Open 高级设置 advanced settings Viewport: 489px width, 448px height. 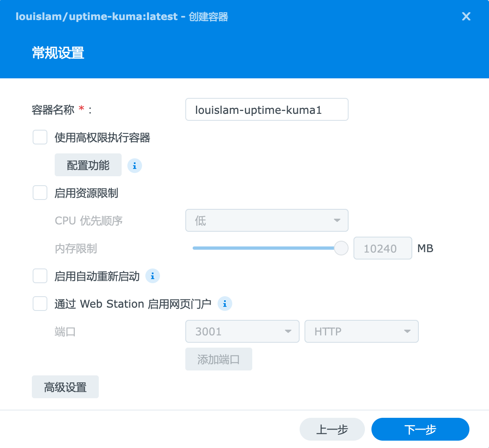[x=65, y=387]
